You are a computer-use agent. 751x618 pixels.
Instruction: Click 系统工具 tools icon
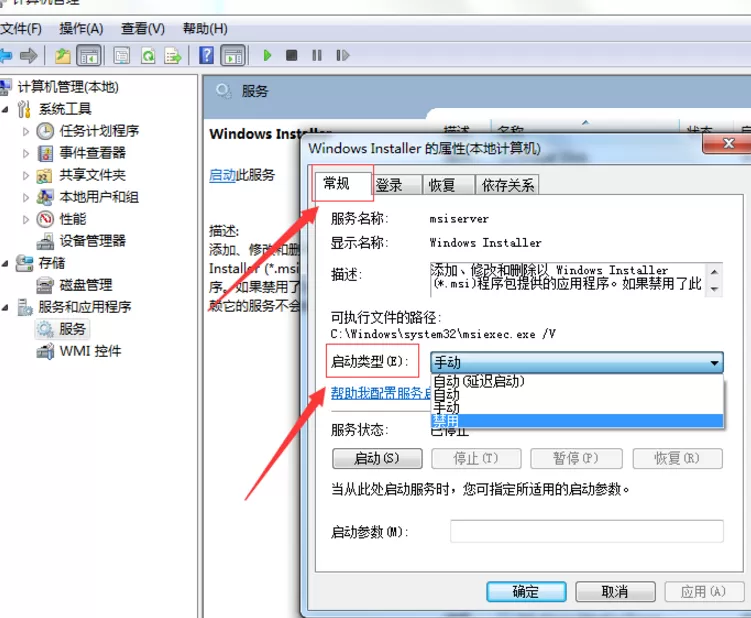(x=24, y=109)
